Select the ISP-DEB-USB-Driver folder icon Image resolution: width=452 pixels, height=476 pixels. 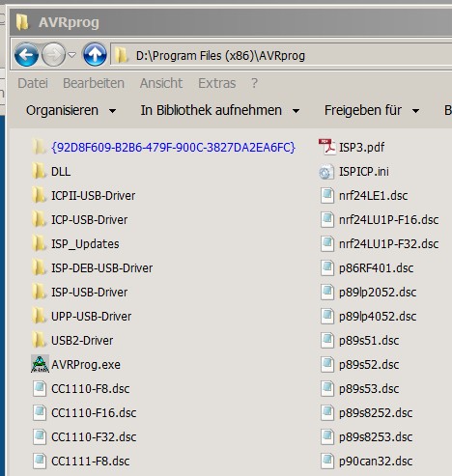point(40,267)
